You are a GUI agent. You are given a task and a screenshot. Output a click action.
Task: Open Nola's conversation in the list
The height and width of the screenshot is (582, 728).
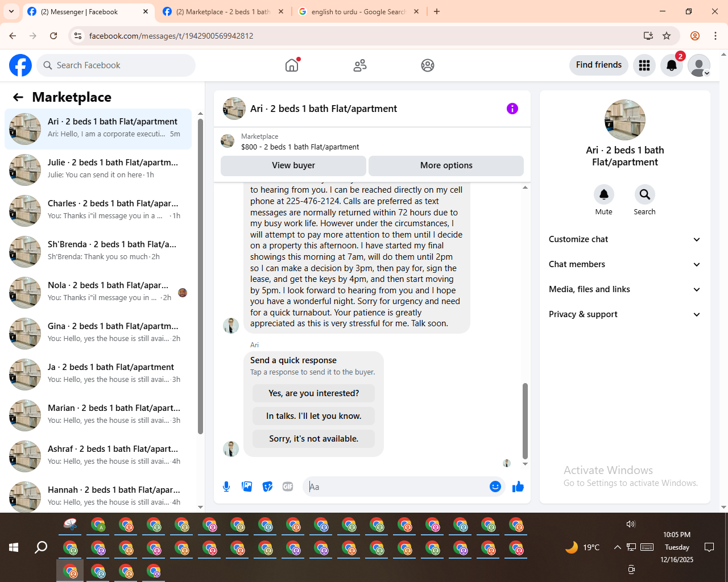pyautogui.click(x=98, y=292)
